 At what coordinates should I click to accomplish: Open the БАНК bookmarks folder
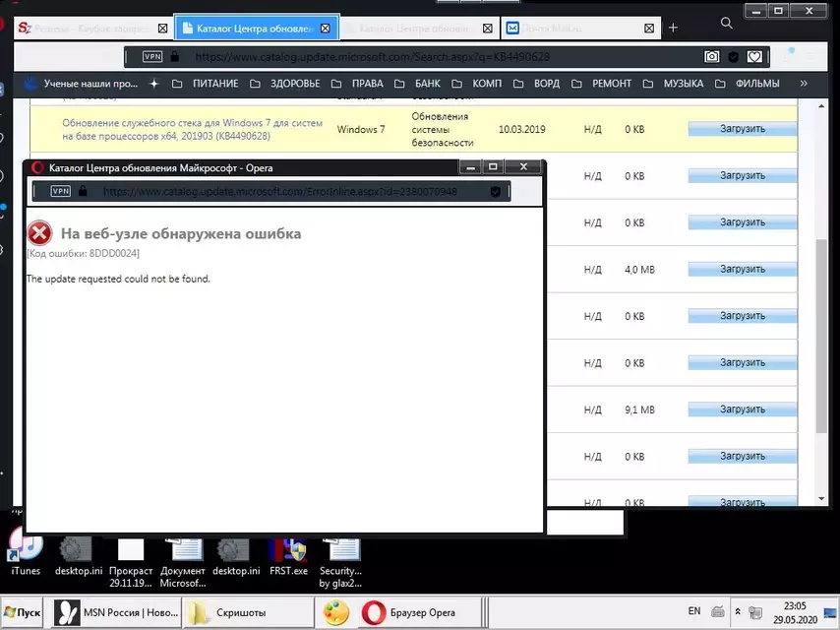pyautogui.click(x=417, y=84)
